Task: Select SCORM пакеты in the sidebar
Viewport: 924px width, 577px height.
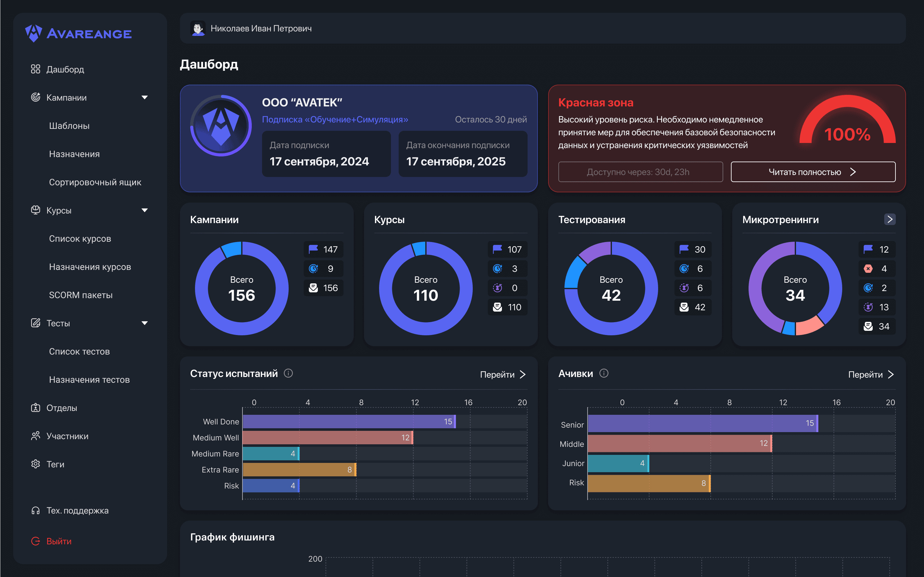Action: (81, 295)
